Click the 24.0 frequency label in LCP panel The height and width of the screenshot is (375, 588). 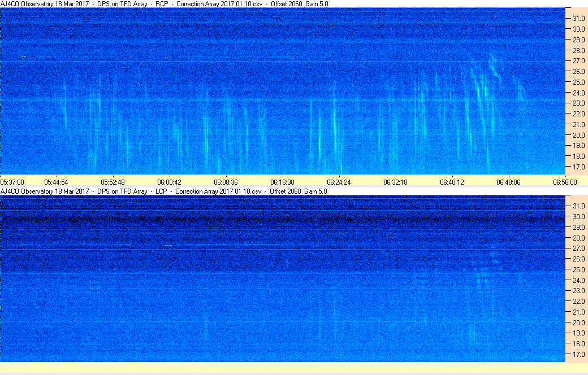(578, 281)
